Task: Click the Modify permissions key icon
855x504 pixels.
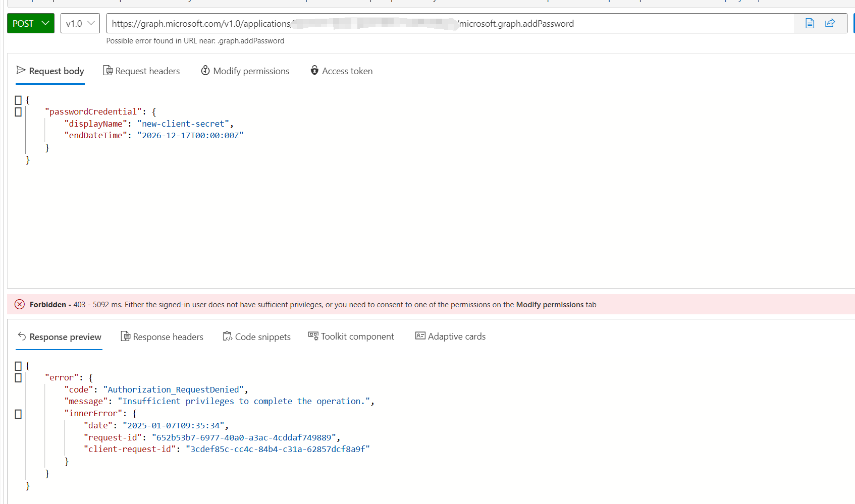Action: (205, 70)
